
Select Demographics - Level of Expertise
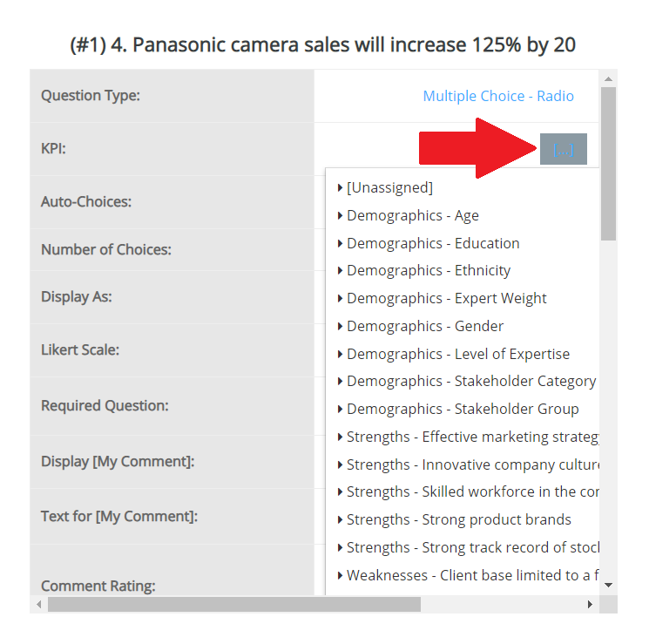[x=457, y=354]
